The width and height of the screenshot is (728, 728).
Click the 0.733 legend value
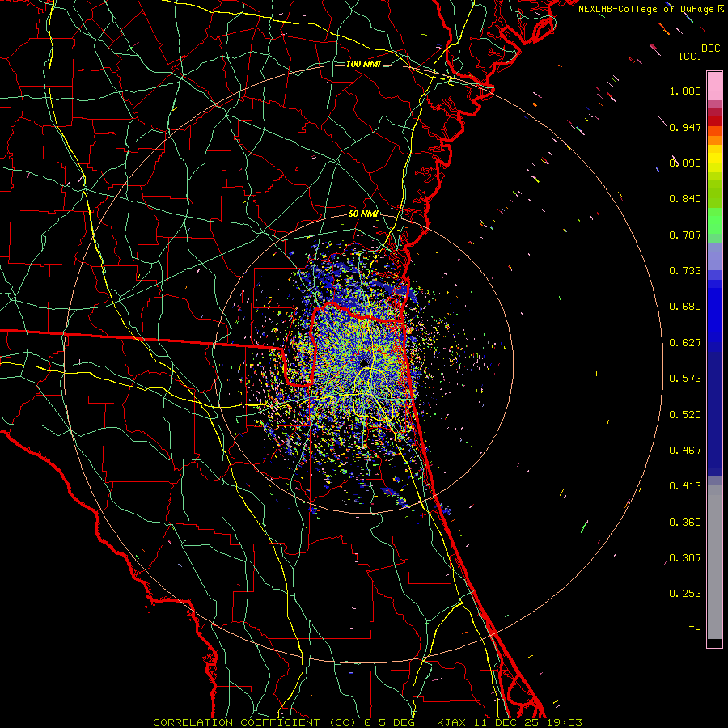[x=685, y=271]
